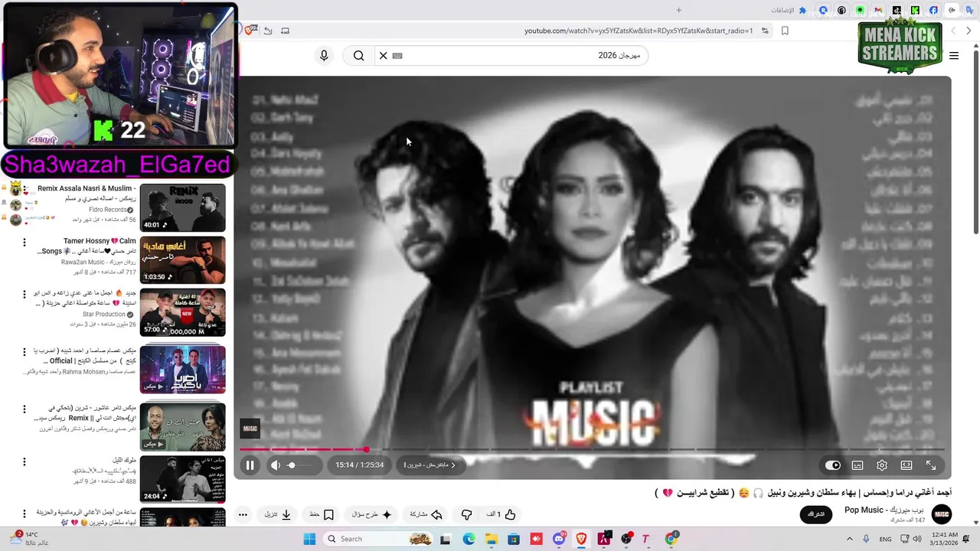Open the Star Production 57:00 video thumbnail
The image size is (980, 551).
(182, 312)
